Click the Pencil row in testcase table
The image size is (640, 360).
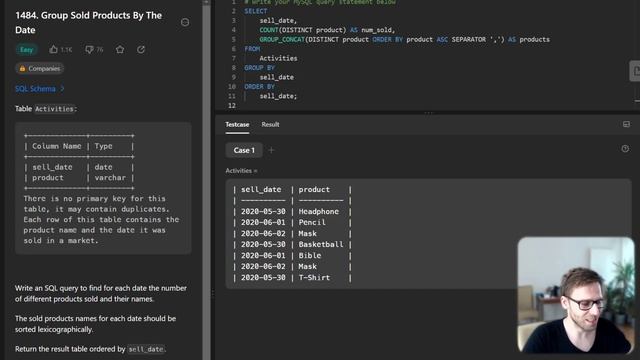(292, 222)
